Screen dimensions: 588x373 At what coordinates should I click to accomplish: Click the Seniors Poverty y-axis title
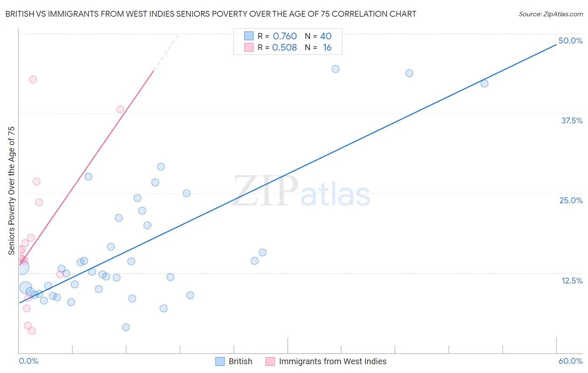(11, 190)
